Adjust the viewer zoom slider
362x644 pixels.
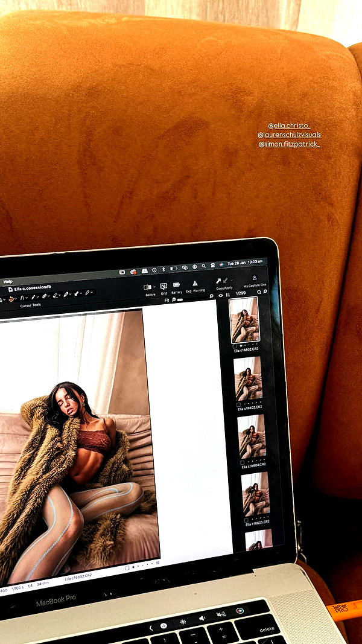pyautogui.click(x=180, y=300)
